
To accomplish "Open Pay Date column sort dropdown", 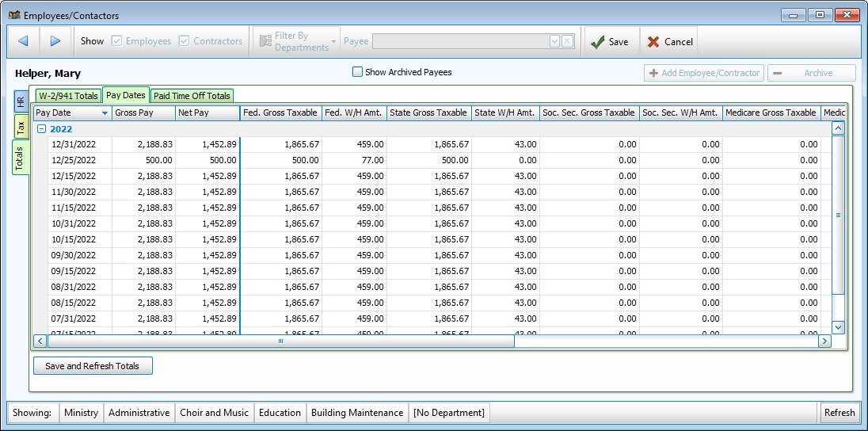I will (x=105, y=113).
